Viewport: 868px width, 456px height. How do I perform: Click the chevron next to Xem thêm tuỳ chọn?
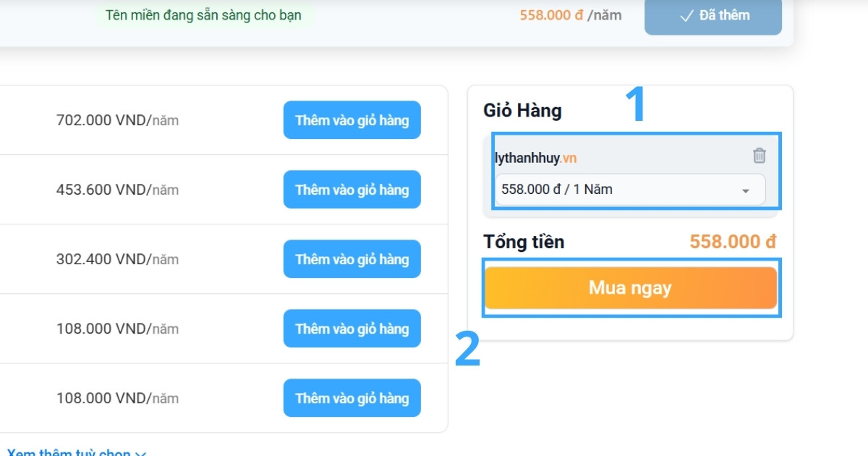pyautogui.click(x=139, y=452)
